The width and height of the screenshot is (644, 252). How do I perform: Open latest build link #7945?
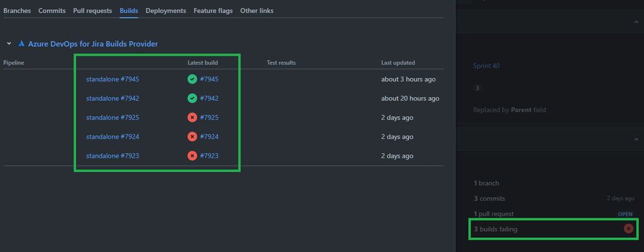pyautogui.click(x=209, y=79)
